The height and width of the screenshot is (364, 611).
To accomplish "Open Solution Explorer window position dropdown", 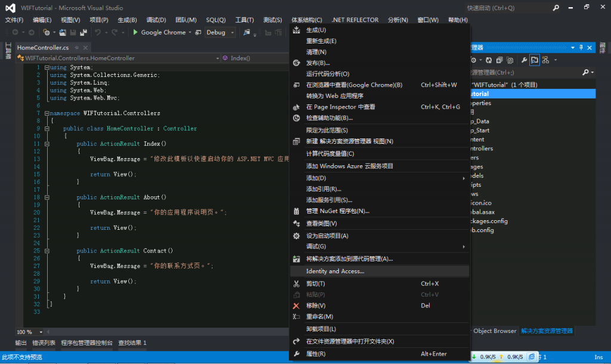I will [x=572, y=48].
